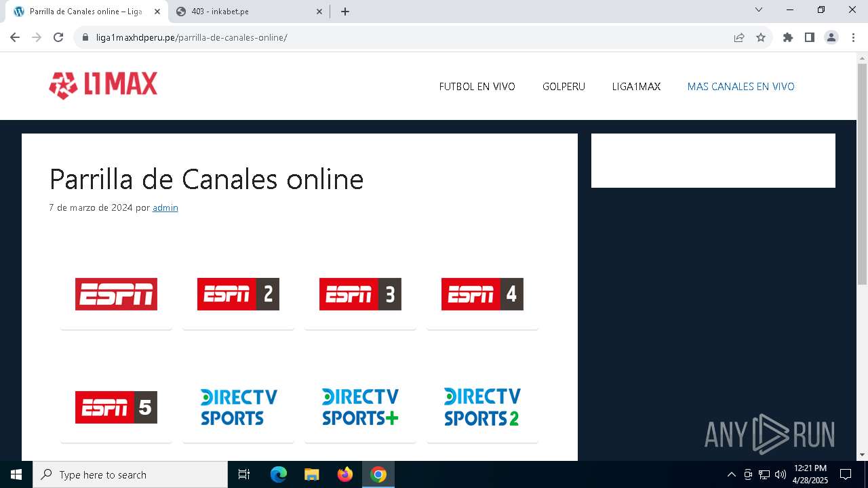
Task: Share this page icon
Action: click(739, 37)
